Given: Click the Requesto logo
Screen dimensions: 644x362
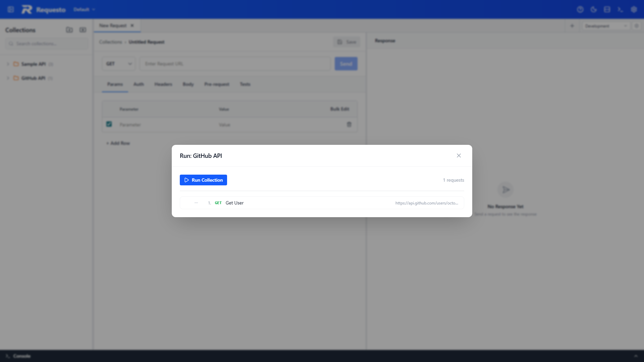Looking at the screenshot, I should 44,9.
